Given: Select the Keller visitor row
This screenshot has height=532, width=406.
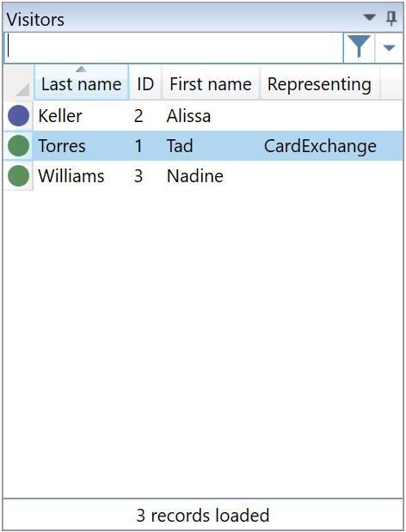Looking at the screenshot, I should [x=203, y=116].
